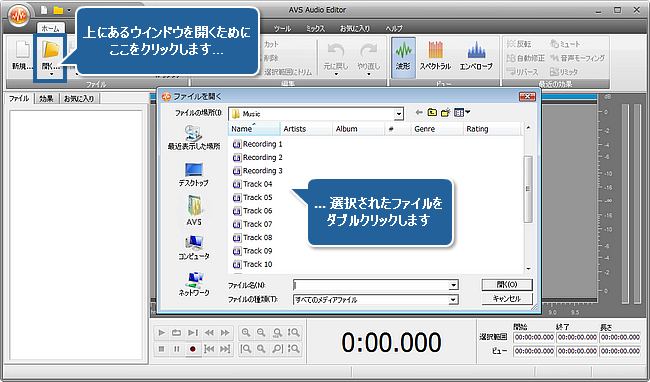
Task: Click the Back arrow in the file dialog
Action: pyautogui.click(x=419, y=112)
